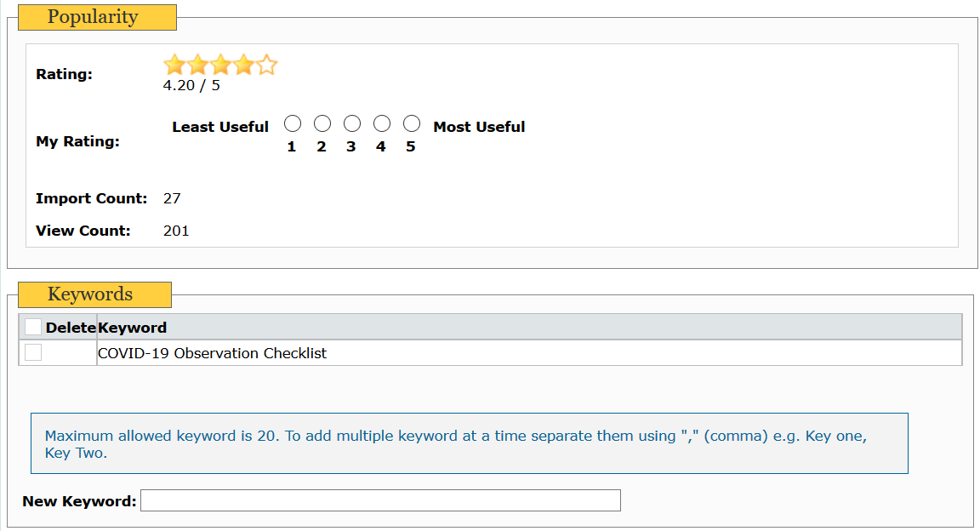Click the Most Useful label
Image resolution: width=980 pixels, height=531 pixels.
(479, 127)
